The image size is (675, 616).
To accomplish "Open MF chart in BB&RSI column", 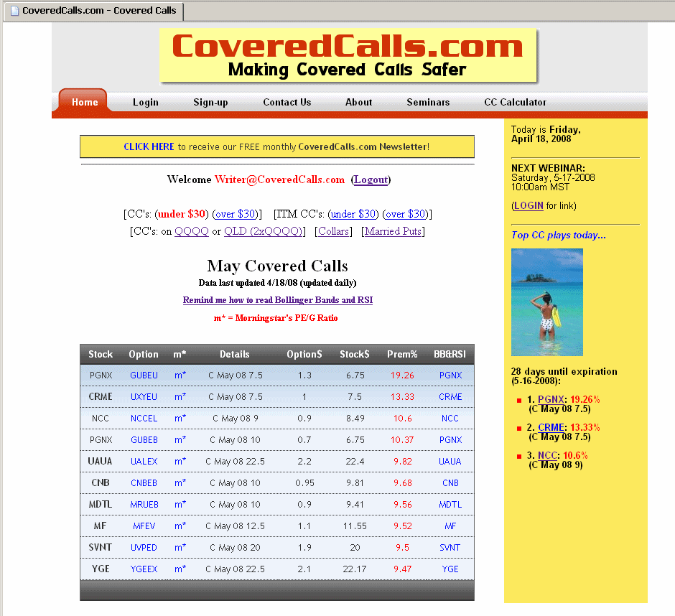I will 450,526.
